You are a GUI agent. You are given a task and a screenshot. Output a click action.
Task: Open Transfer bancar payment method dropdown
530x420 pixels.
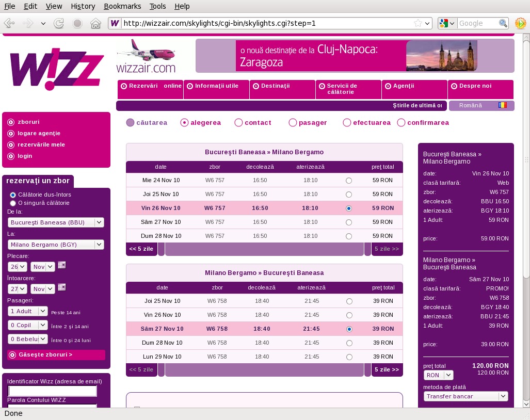(x=466, y=396)
